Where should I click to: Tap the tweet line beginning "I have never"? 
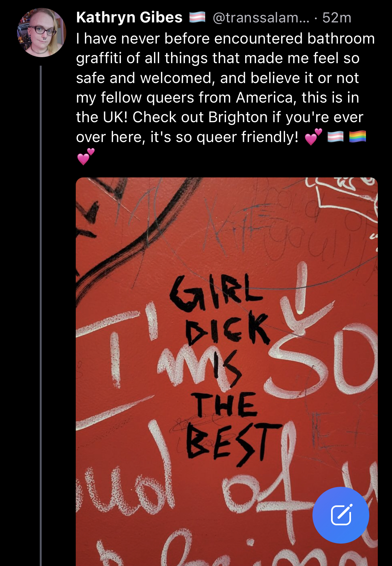click(x=225, y=39)
